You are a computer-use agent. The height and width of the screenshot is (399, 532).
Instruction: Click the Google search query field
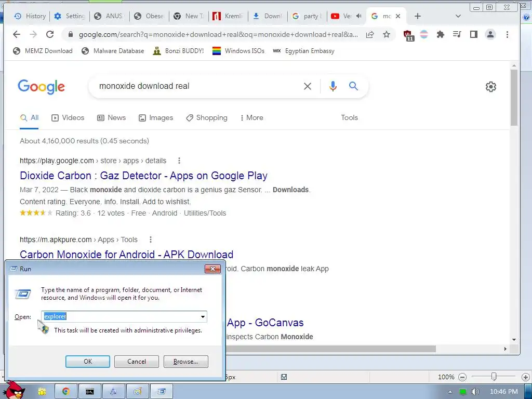[x=198, y=86]
